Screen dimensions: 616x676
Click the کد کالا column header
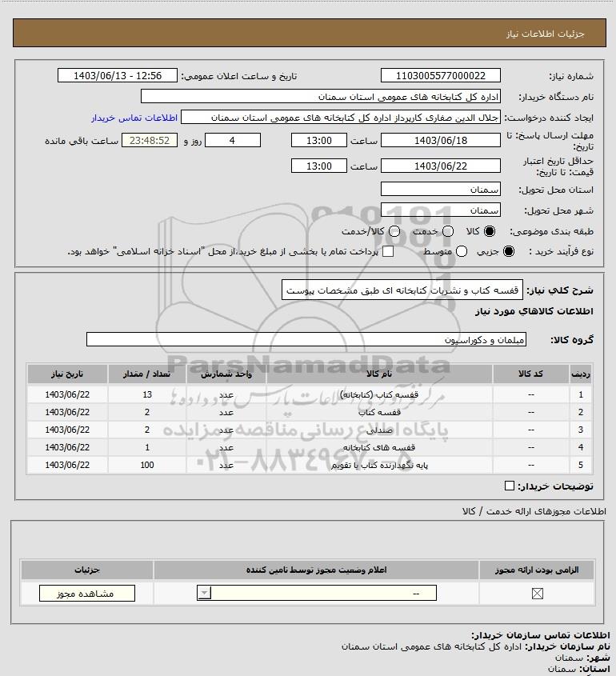530,374
